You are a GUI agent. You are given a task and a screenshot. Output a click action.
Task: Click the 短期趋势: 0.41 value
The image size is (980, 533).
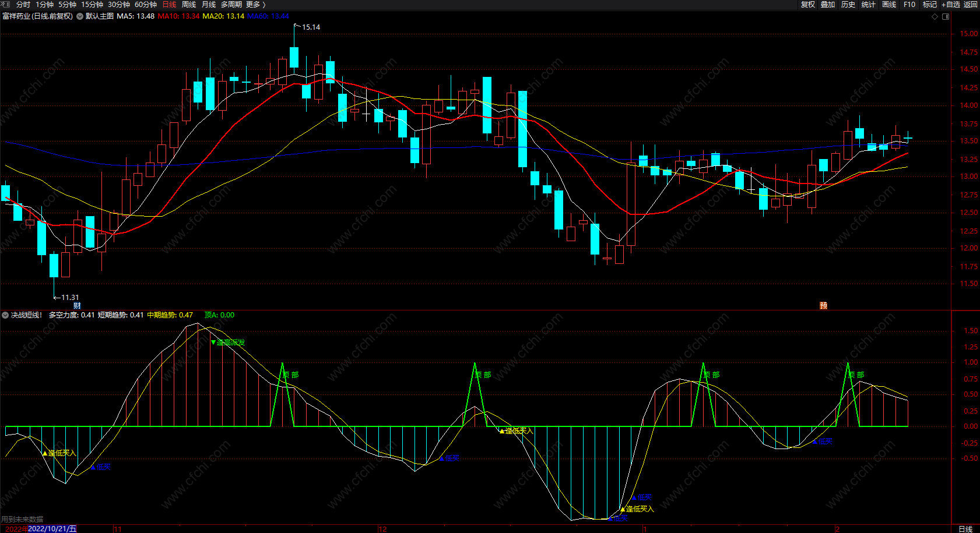coord(121,315)
